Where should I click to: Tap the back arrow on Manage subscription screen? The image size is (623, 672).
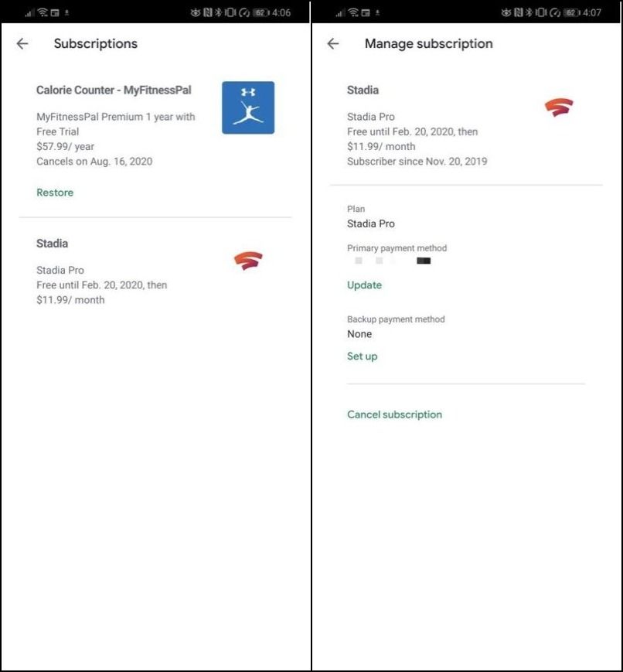(x=332, y=44)
